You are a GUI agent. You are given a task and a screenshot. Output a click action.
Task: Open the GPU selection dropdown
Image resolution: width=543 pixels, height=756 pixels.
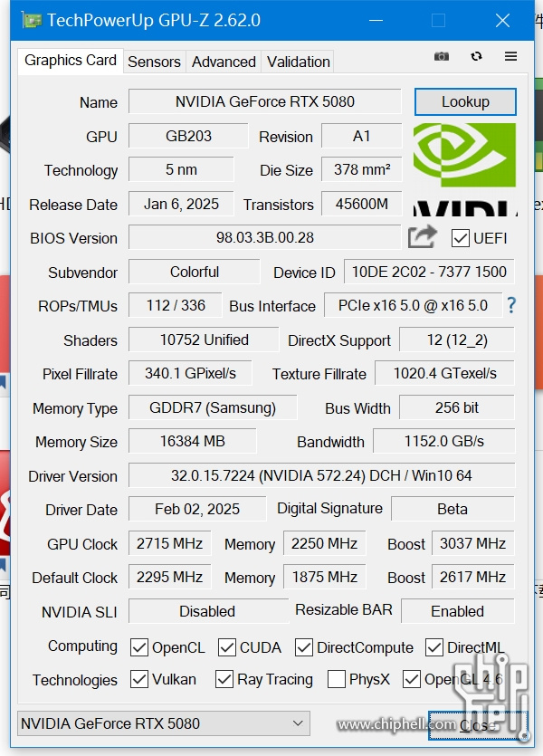163,723
